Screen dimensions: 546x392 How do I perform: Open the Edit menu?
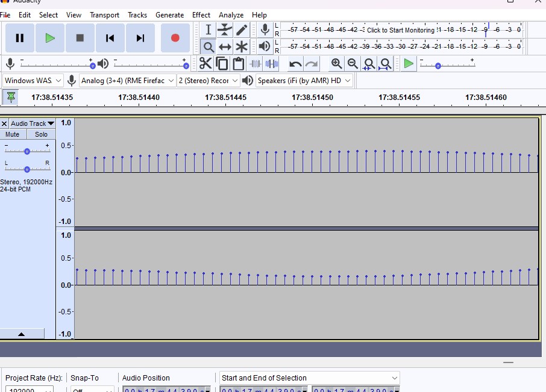click(x=25, y=15)
